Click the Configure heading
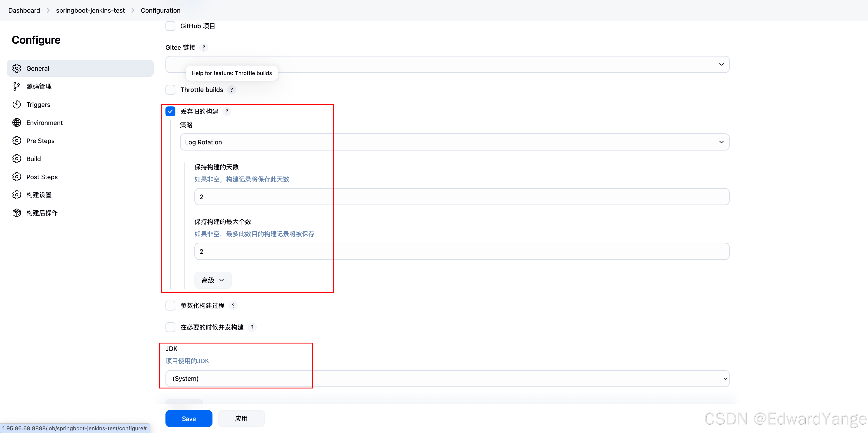 (36, 40)
